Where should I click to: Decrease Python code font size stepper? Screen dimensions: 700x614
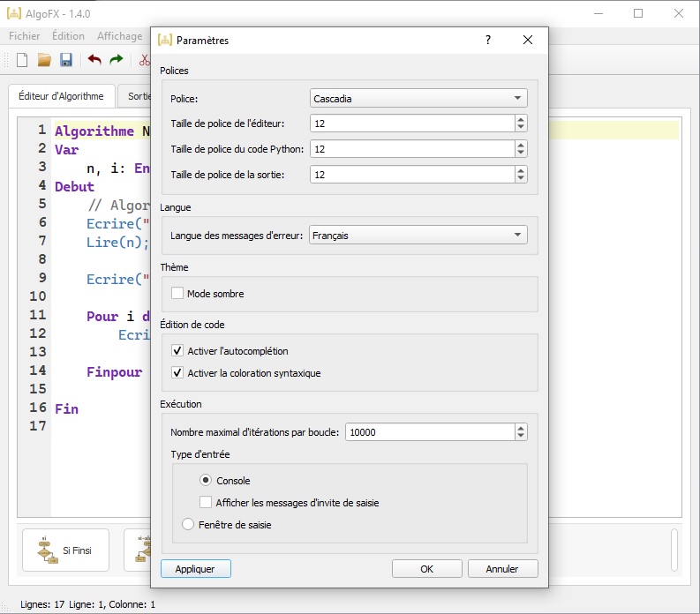[x=521, y=153]
